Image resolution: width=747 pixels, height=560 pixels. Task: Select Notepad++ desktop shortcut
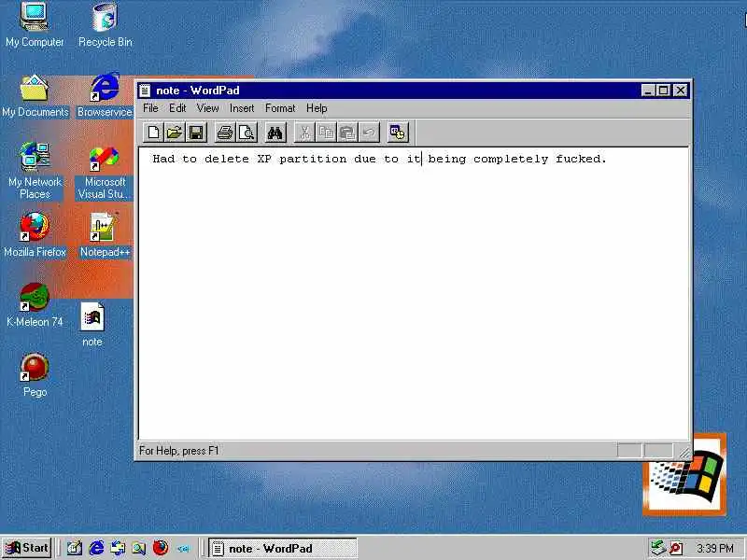105,235
